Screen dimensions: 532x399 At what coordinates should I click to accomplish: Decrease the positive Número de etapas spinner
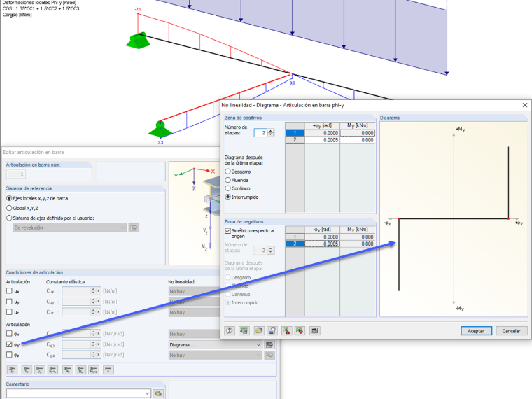pos(271,134)
